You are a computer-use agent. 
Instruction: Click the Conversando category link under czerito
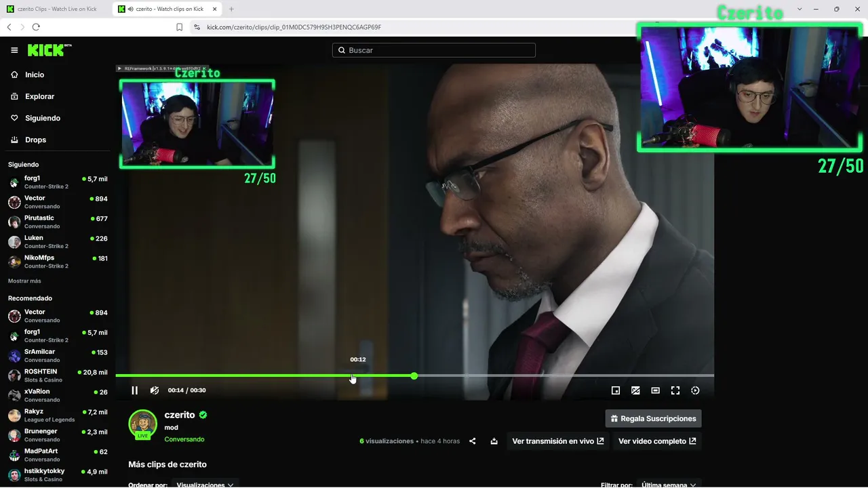(184, 439)
